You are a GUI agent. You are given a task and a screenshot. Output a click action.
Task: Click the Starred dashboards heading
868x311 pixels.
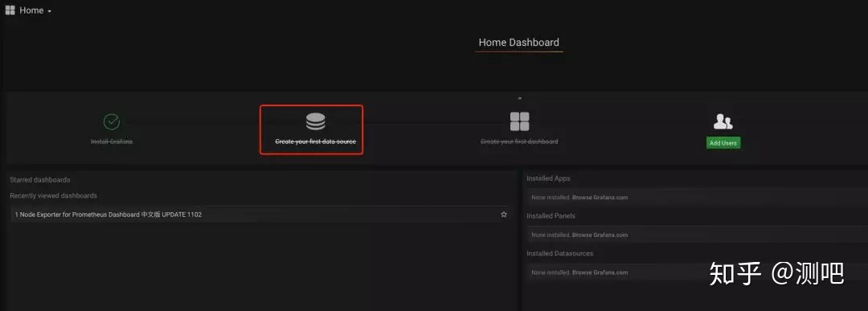pyautogui.click(x=40, y=180)
